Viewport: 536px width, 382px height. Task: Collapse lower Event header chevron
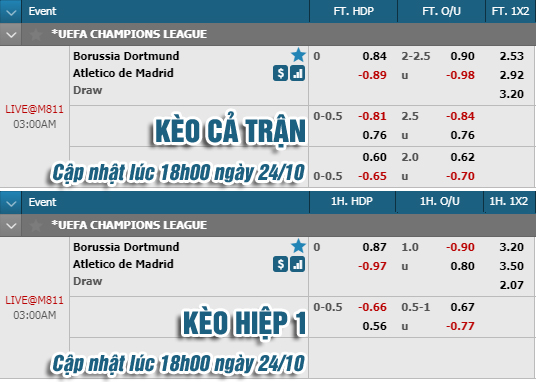click(x=11, y=203)
